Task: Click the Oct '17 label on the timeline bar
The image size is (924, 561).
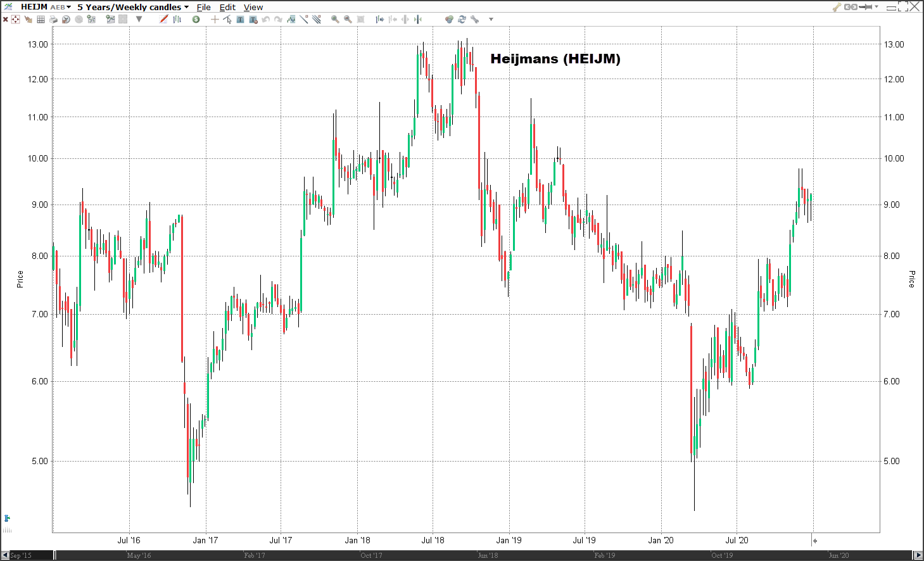Action: (x=371, y=555)
